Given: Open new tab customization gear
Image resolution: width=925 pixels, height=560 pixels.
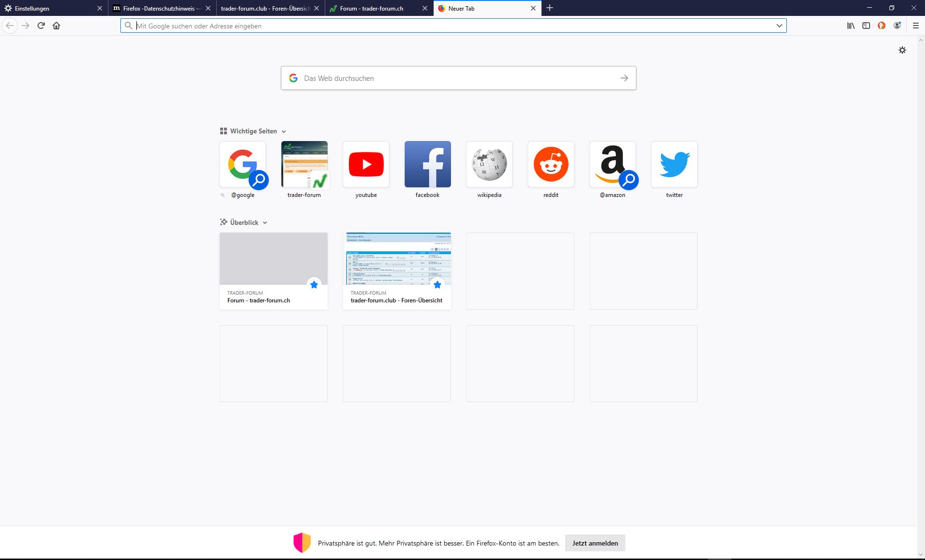Looking at the screenshot, I should click(902, 50).
